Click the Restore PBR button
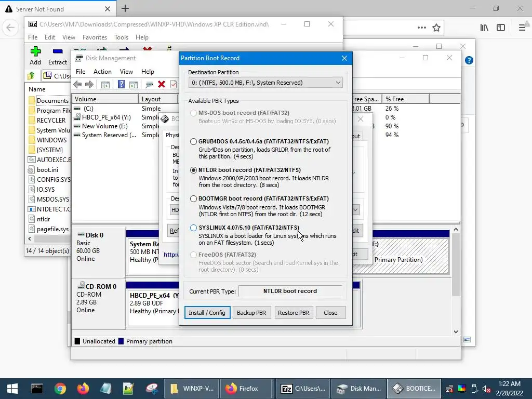The image size is (532, 399). point(294,312)
